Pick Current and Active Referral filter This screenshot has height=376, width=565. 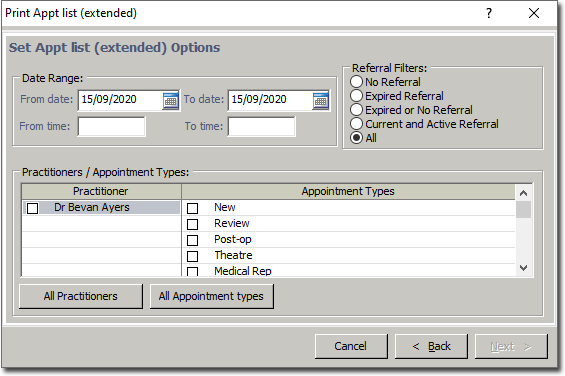pyautogui.click(x=356, y=124)
